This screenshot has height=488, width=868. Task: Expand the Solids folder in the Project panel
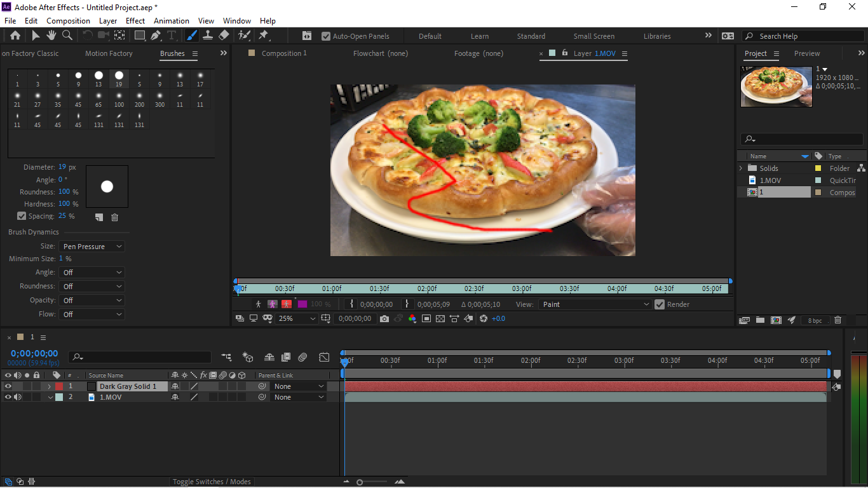point(740,168)
